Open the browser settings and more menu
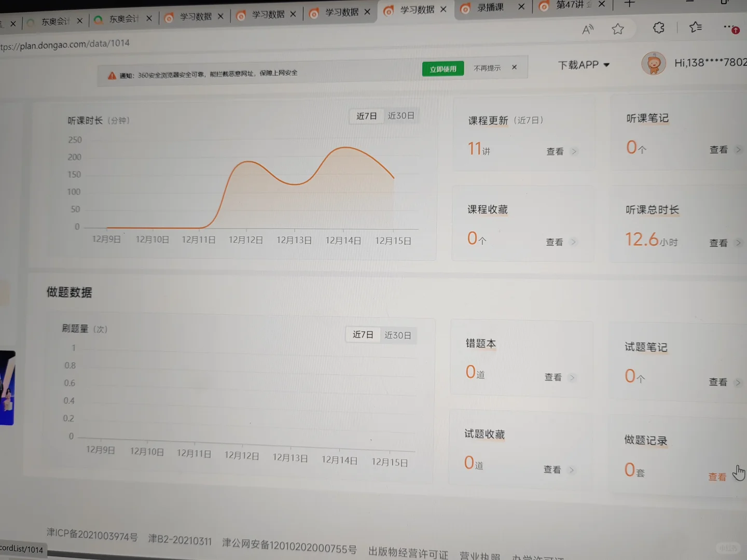Viewport: 747px width, 560px height. 730,27
